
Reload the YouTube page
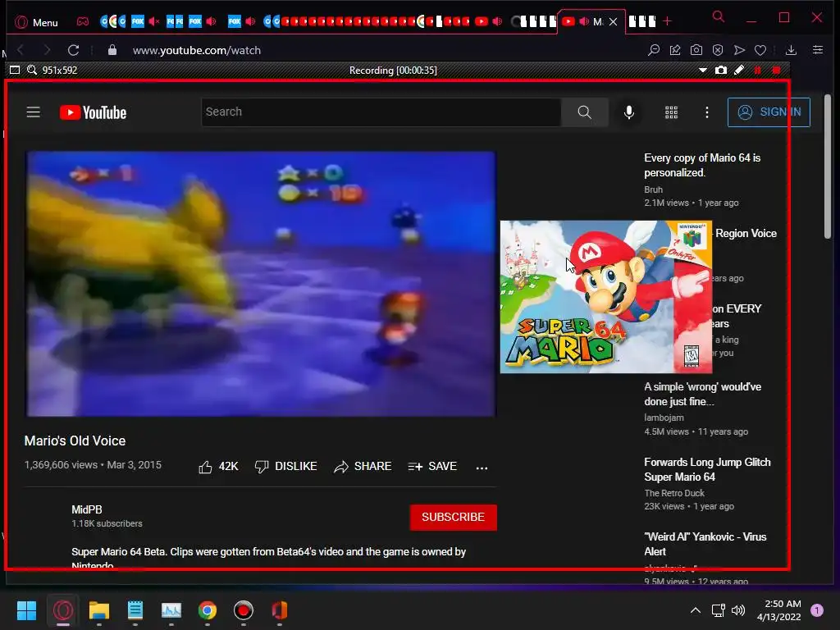coord(73,50)
